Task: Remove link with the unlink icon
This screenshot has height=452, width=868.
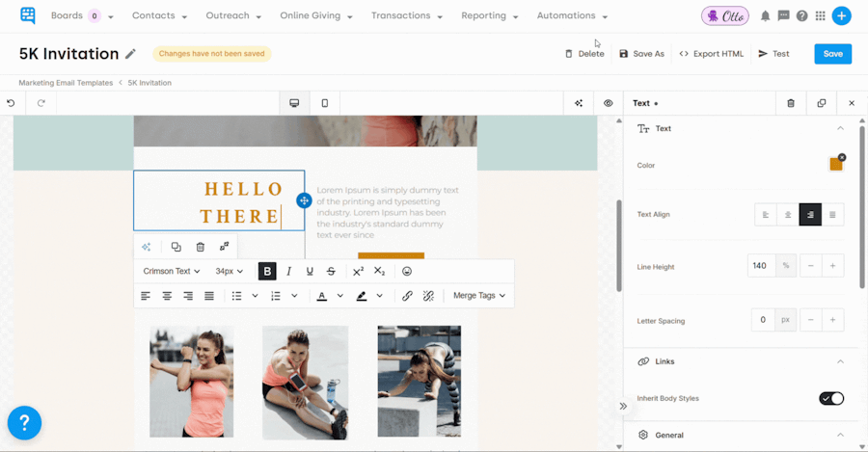Action: pyautogui.click(x=428, y=296)
